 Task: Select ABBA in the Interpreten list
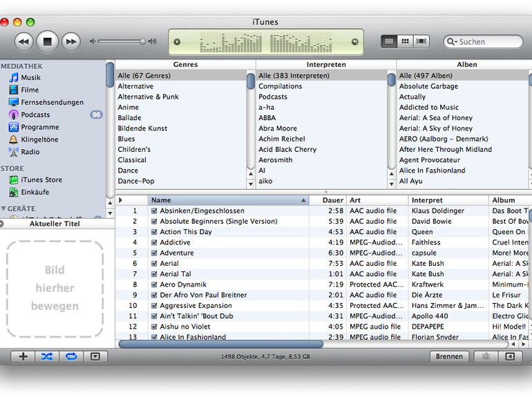[267, 117]
